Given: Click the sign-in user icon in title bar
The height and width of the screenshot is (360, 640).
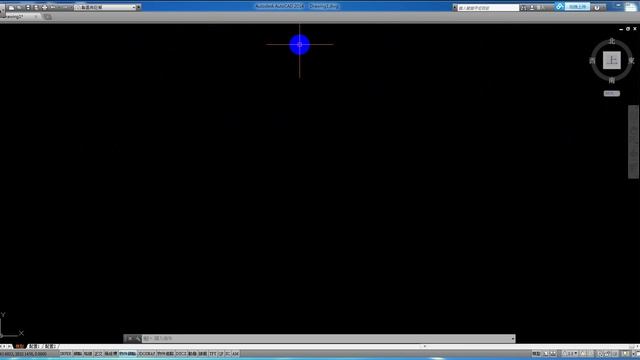Looking at the screenshot, I should [532, 8].
